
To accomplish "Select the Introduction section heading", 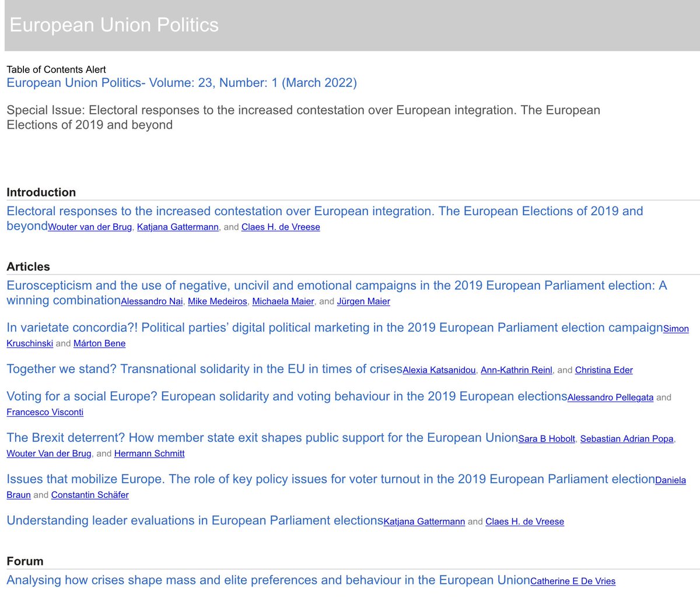I will (x=41, y=192).
